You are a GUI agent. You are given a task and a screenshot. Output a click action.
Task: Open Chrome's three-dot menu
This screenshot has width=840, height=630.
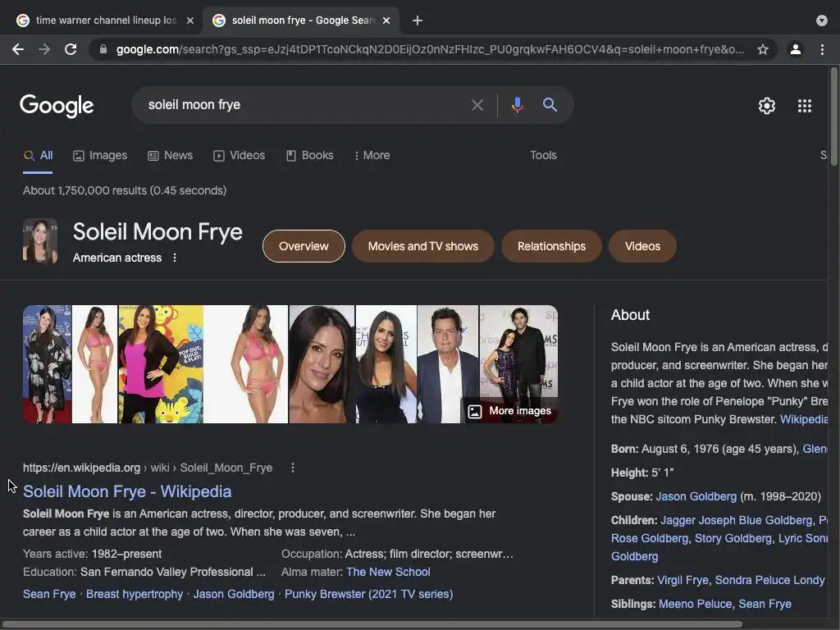822,50
